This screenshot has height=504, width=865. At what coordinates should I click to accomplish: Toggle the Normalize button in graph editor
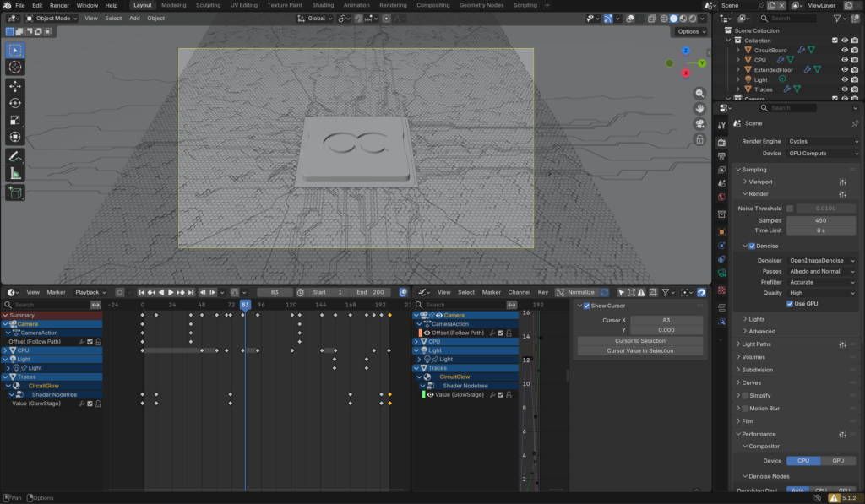pos(576,292)
